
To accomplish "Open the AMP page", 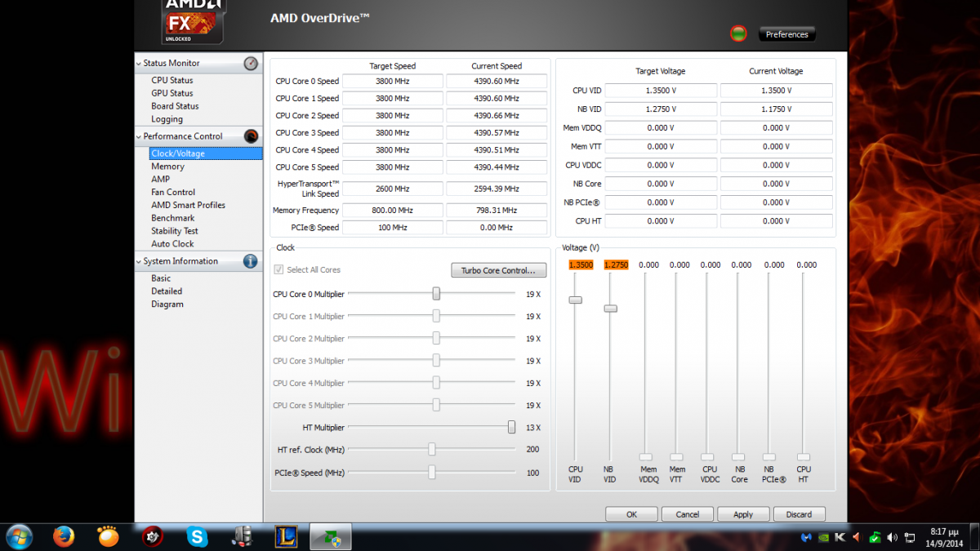I will 160,180.
